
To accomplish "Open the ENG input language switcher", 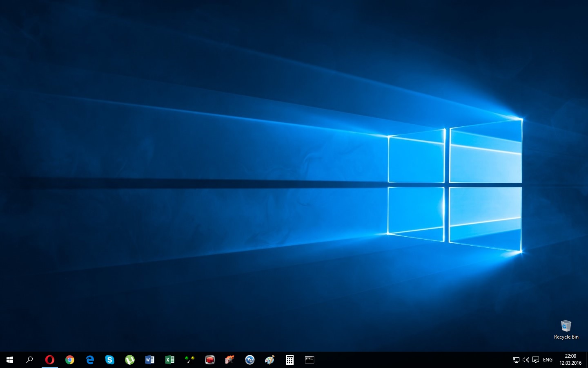I will click(x=548, y=360).
